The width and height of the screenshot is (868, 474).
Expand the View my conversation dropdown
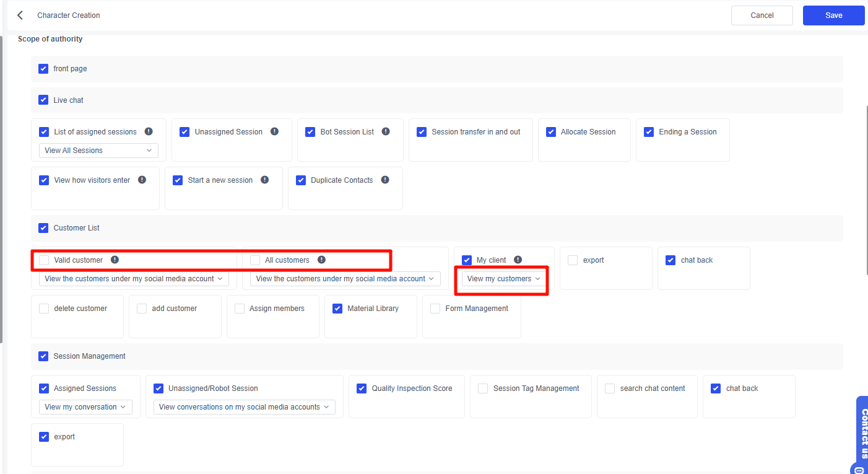pos(85,407)
